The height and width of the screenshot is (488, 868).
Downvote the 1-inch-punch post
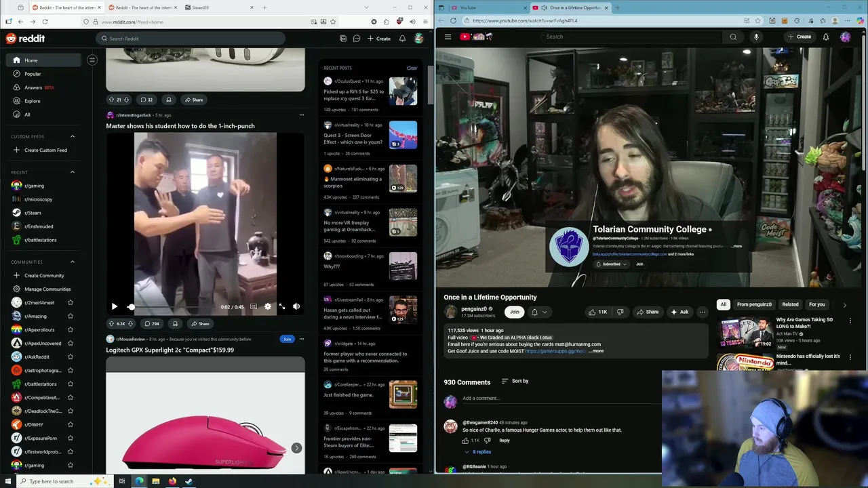(130, 324)
